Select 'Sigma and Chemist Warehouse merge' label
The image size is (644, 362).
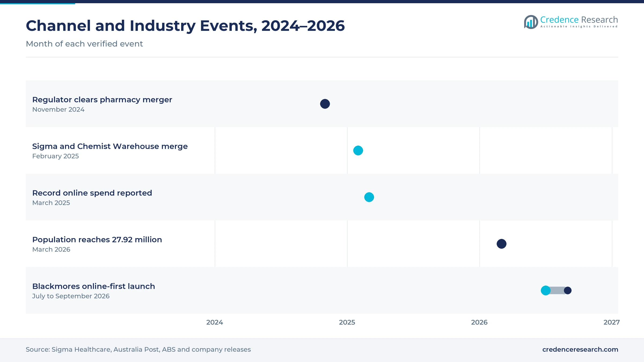[110, 146]
